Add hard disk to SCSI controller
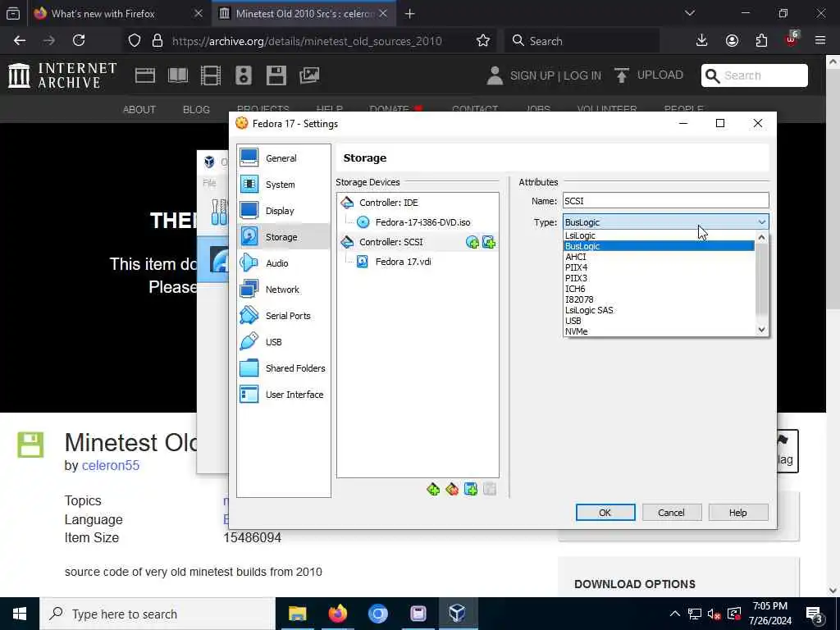This screenshot has height=630, width=840. point(489,242)
